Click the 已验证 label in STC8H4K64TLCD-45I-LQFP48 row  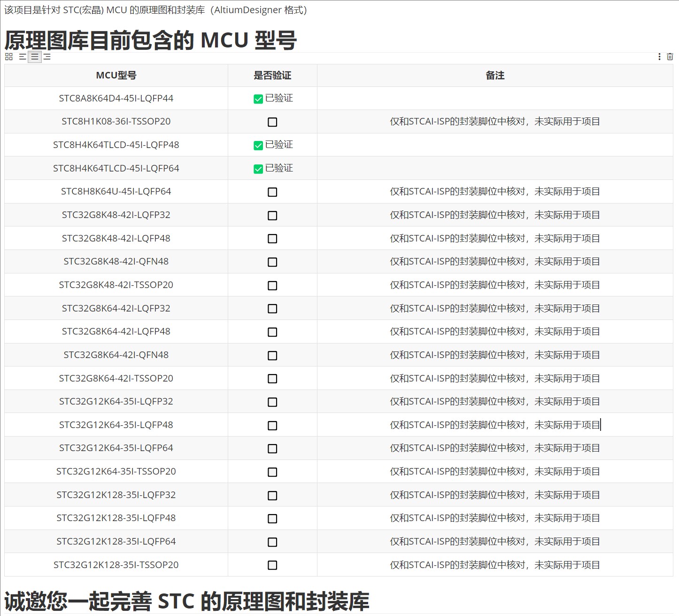tap(279, 145)
